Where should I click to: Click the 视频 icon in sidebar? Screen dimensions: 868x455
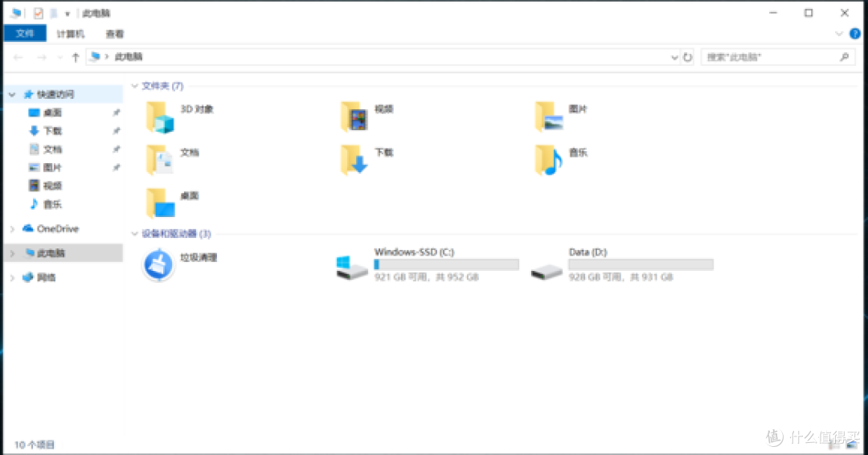[x=35, y=186]
